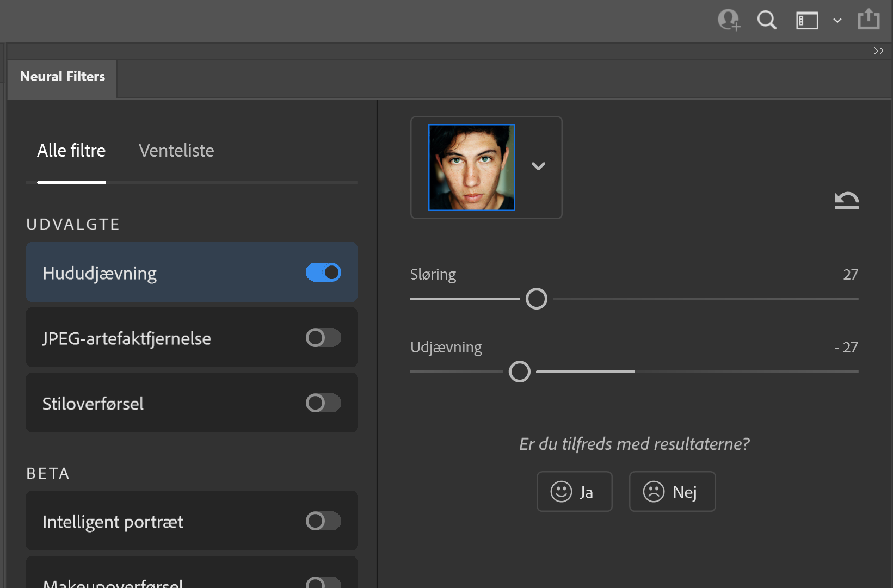This screenshot has height=588, width=893.
Task: Turn on Stiloverførsel
Action: [323, 403]
